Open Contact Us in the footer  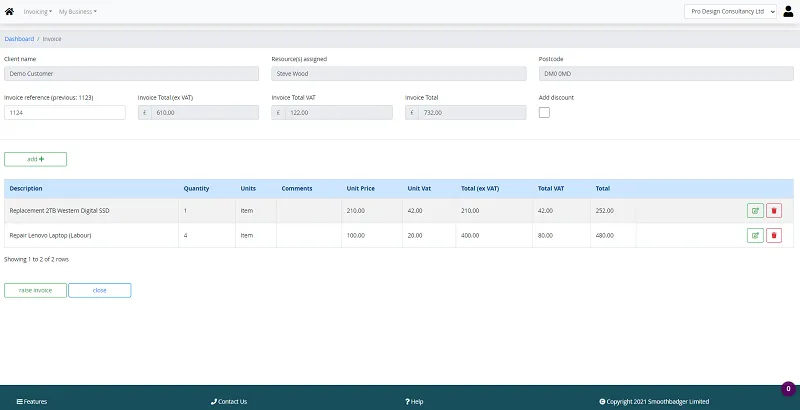click(x=229, y=401)
